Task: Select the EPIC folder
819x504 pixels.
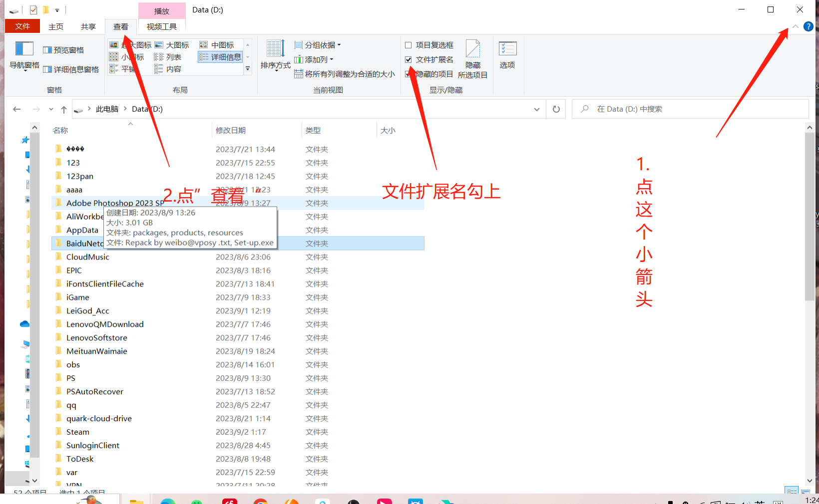Action: 74,270
